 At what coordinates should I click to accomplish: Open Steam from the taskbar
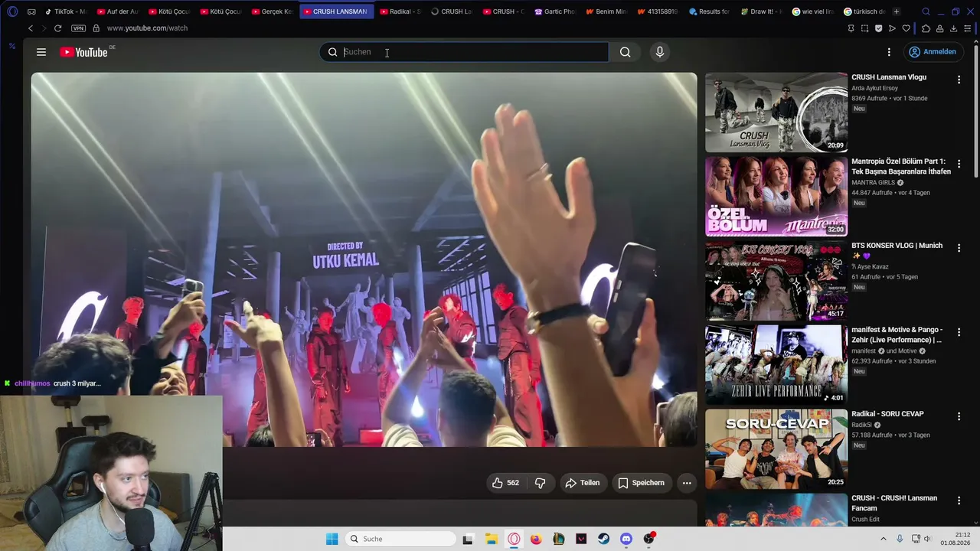pos(603,539)
